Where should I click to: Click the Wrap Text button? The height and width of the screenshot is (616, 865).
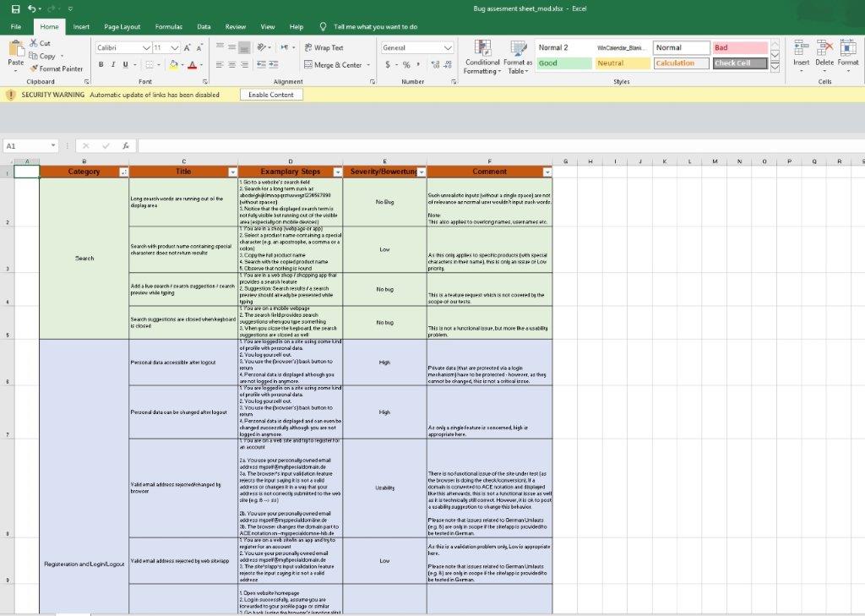click(x=324, y=48)
